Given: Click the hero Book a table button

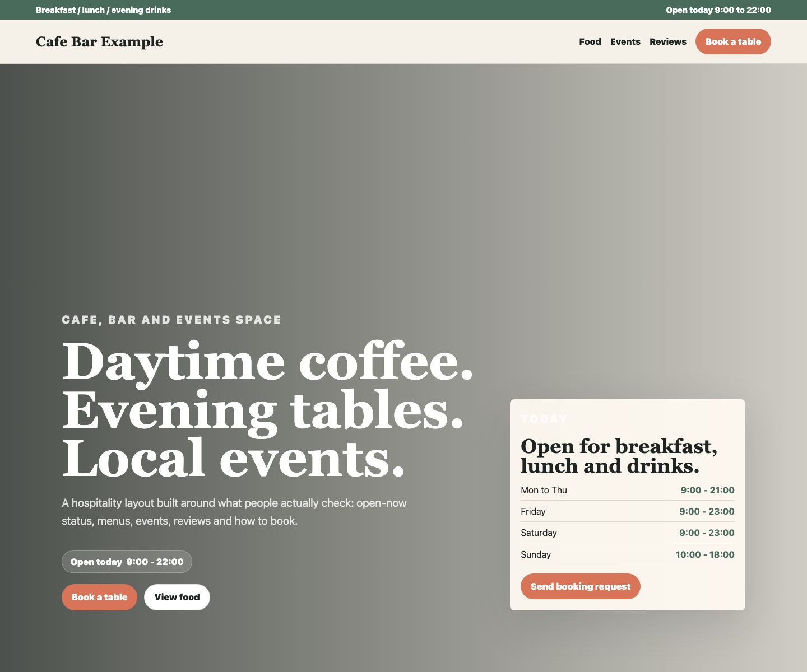Looking at the screenshot, I should [x=99, y=597].
